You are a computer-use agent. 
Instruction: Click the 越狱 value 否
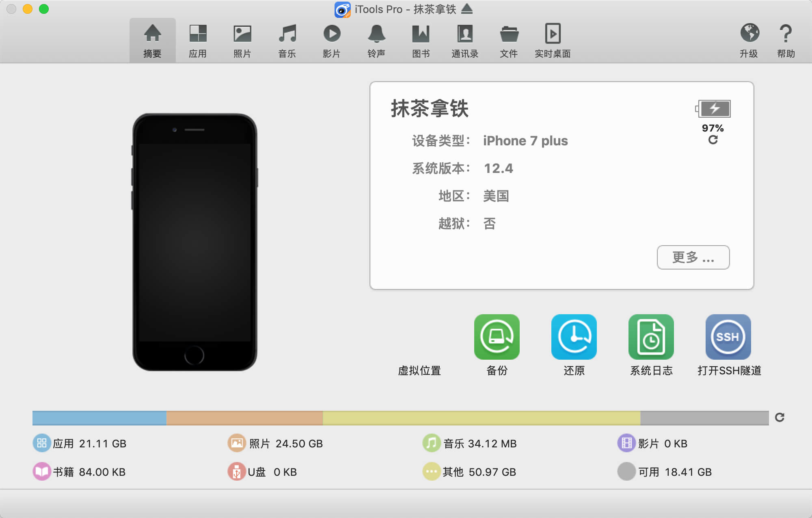[x=490, y=223]
